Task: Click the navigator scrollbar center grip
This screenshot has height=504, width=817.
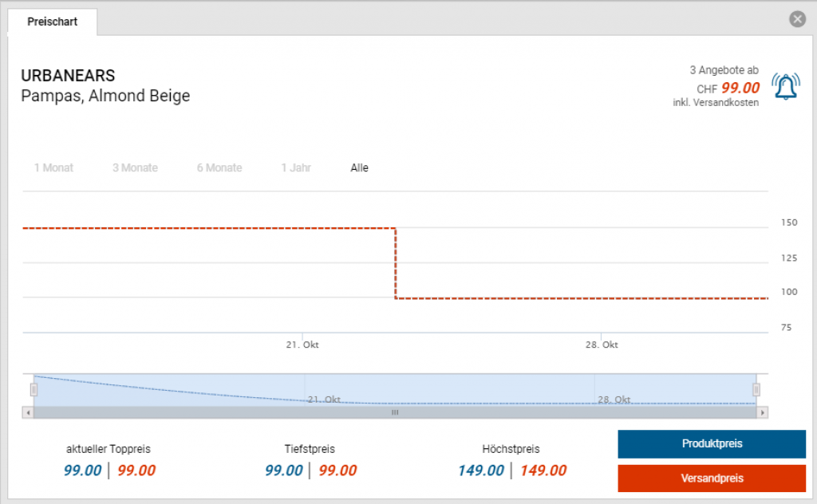Action: [x=394, y=413]
